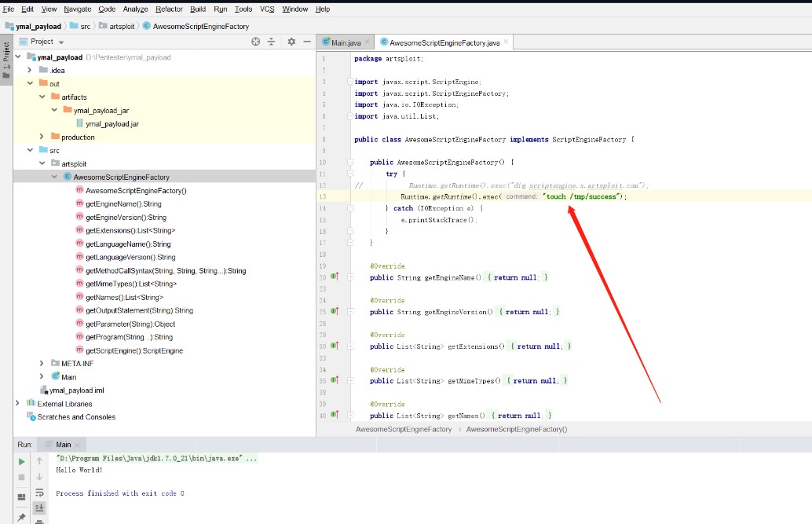Collapse the artifacts folder

tap(42, 97)
